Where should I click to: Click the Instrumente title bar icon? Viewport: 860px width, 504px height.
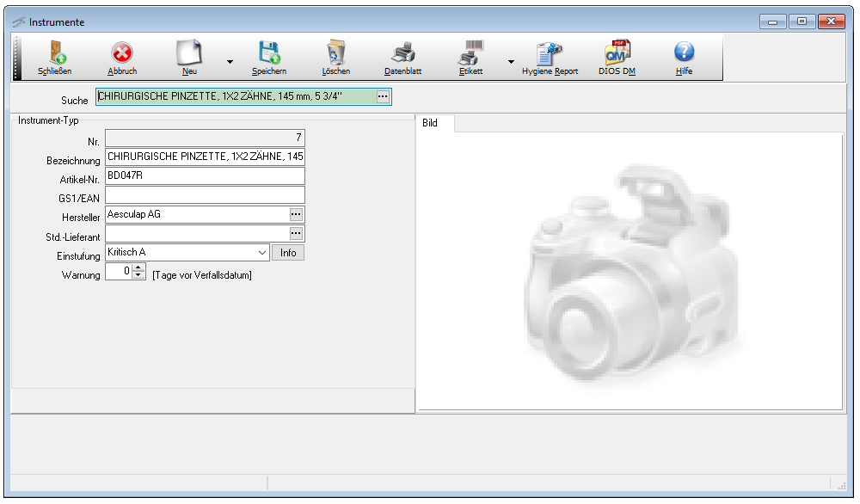19,22
